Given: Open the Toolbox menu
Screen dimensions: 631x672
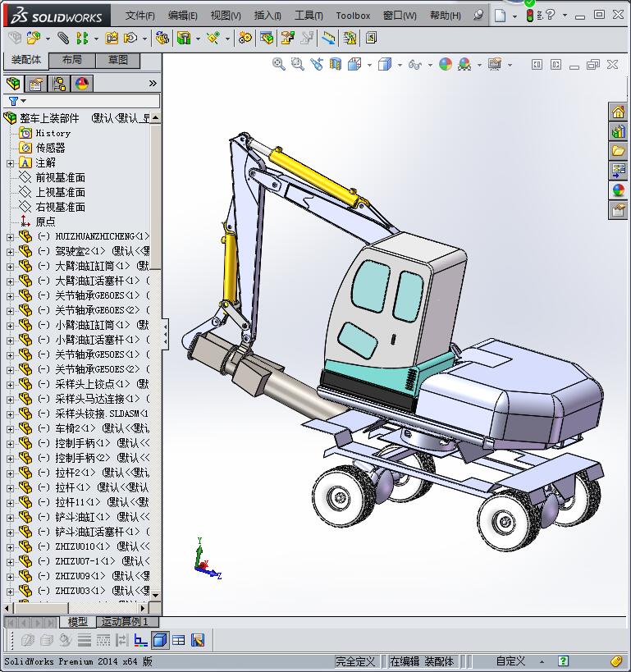Looking at the screenshot, I should [x=353, y=16].
